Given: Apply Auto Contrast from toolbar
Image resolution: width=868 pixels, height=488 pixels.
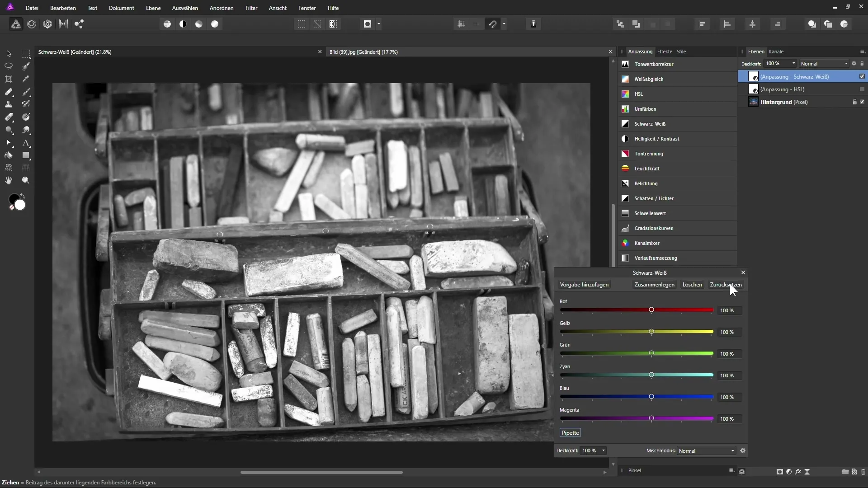Looking at the screenshot, I should tap(183, 24).
